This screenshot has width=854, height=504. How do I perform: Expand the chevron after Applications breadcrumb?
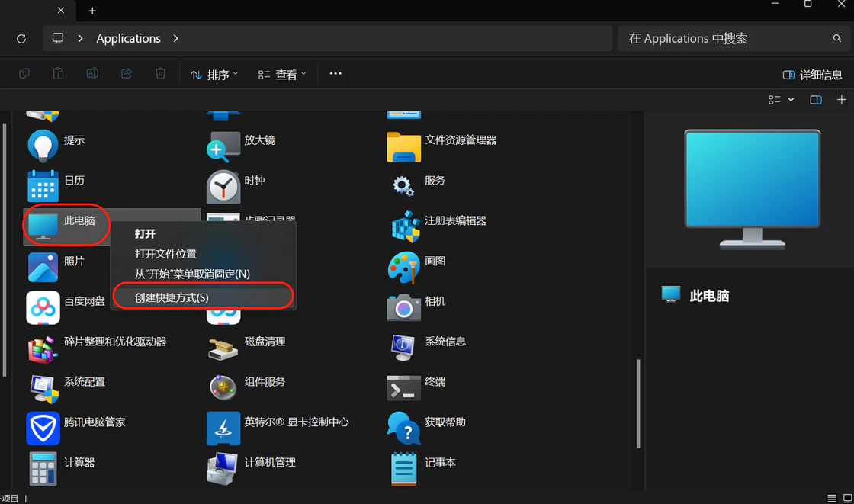click(176, 39)
